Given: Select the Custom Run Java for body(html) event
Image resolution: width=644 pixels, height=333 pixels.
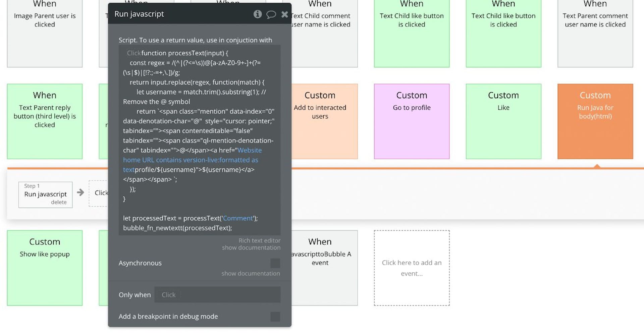Looking at the screenshot, I should point(595,121).
